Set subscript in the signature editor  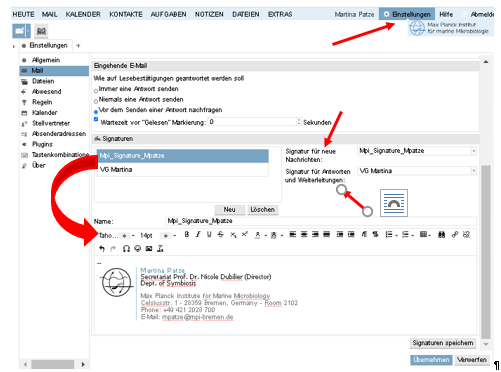click(x=233, y=235)
